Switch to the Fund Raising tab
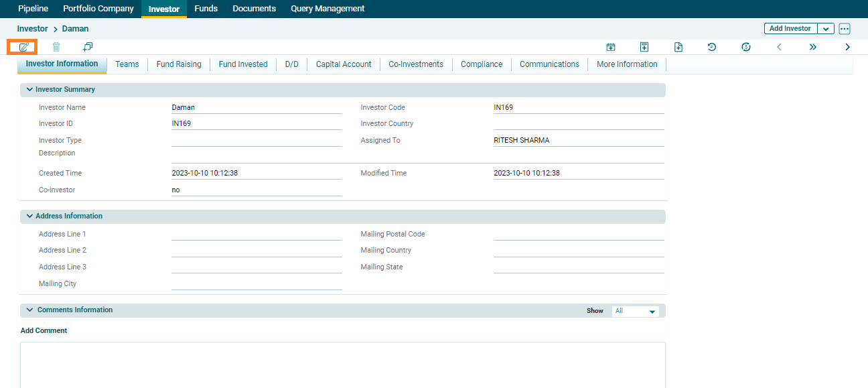This screenshot has width=868, height=388. pyautogui.click(x=179, y=64)
